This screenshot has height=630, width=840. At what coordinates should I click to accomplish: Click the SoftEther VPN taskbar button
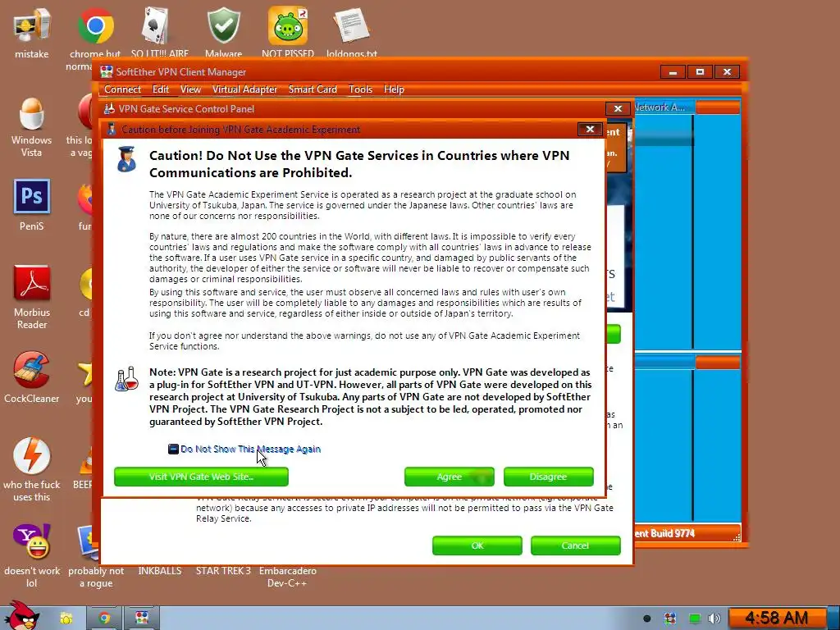tap(142, 619)
